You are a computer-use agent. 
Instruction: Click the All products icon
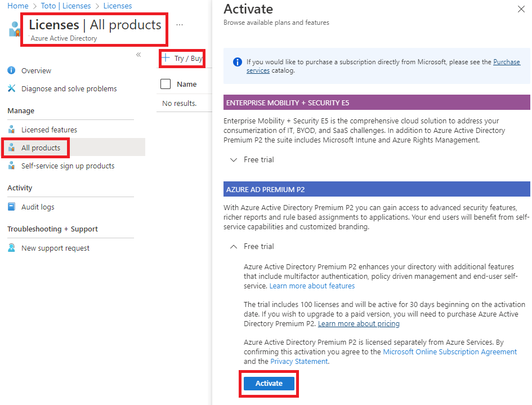click(11, 148)
